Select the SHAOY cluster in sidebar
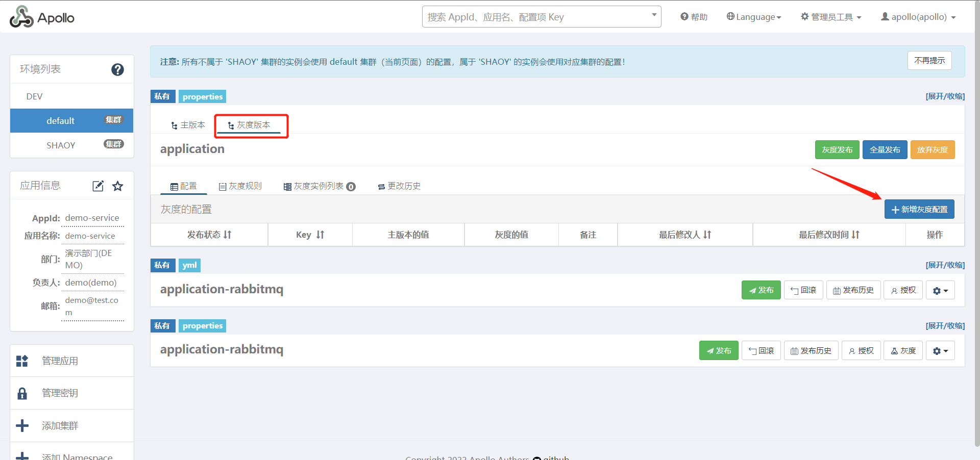Screen dimensions: 980x460 tap(61, 145)
